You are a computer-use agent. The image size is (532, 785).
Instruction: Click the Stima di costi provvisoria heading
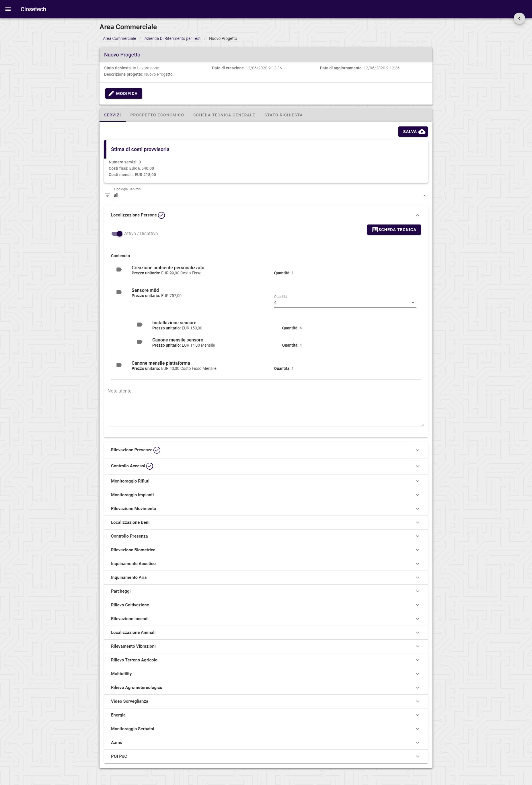pyautogui.click(x=140, y=149)
